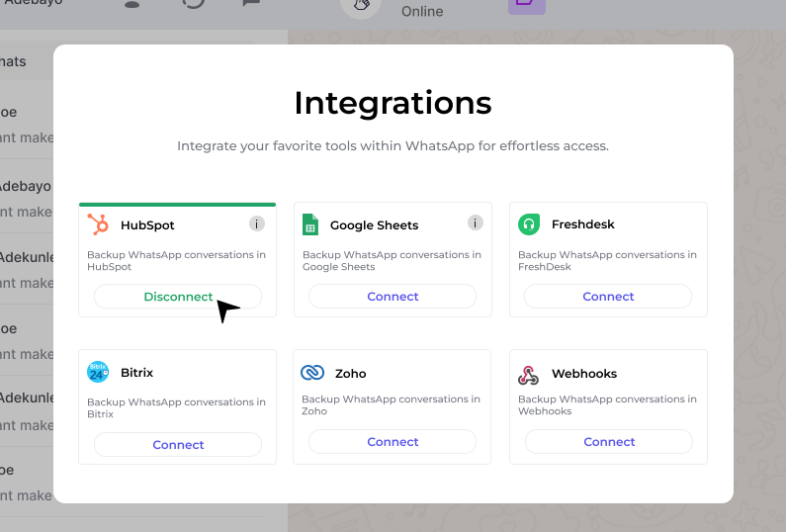Select the Webhooks card title
Viewport: 786px width, 532px height.
[x=584, y=374]
